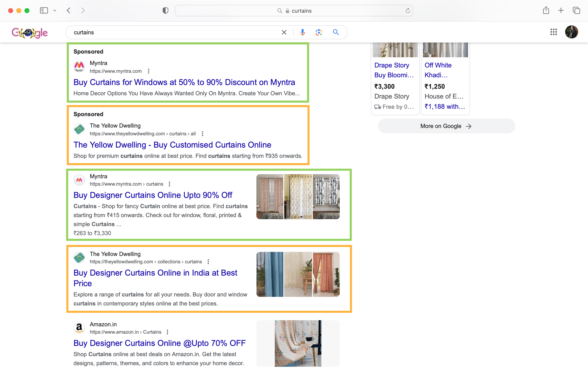Search by image with Lens icon
The height and width of the screenshot is (368, 588).
tap(319, 32)
